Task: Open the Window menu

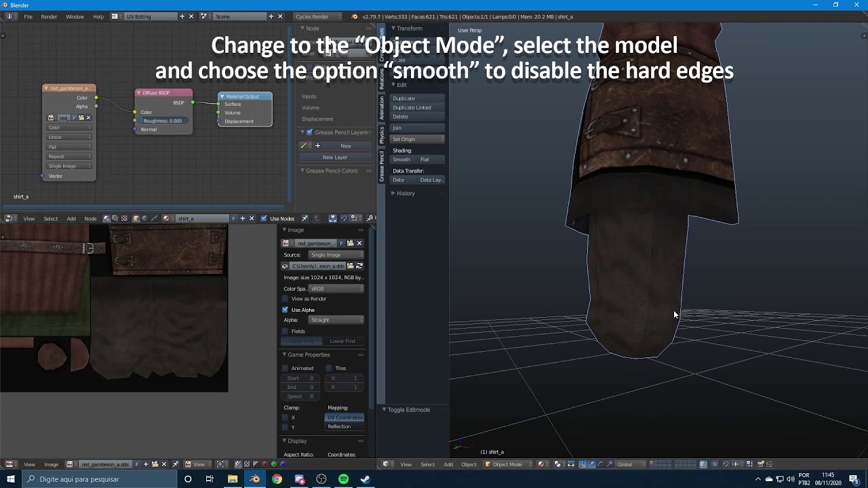Action: tap(75, 16)
